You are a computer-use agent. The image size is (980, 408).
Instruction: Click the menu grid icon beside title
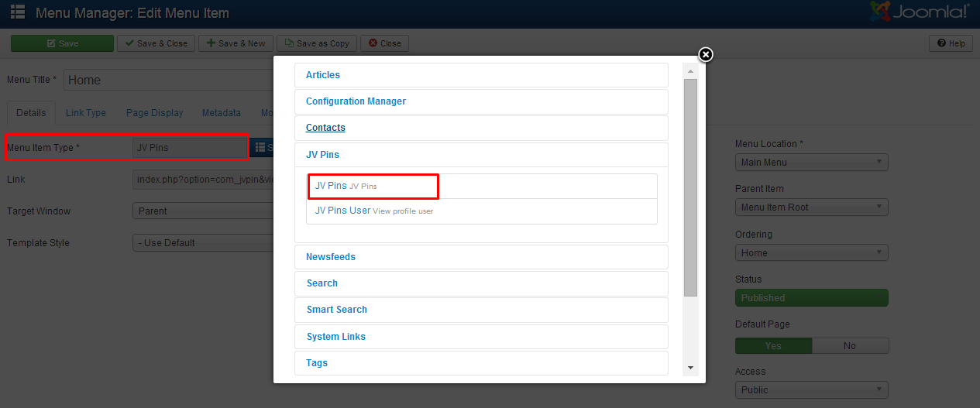click(x=18, y=12)
